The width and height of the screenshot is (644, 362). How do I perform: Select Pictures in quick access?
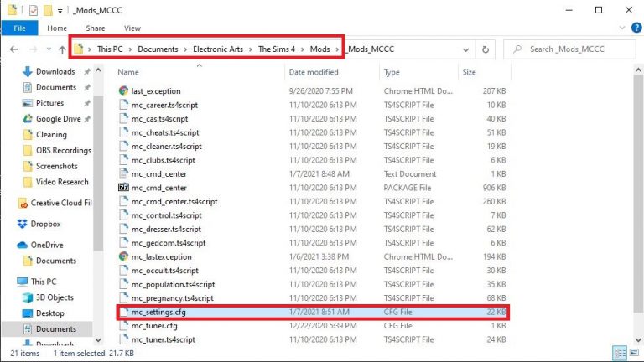49,102
